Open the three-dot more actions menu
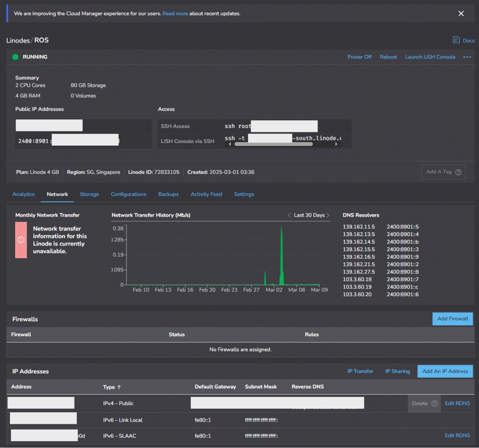 467,57
